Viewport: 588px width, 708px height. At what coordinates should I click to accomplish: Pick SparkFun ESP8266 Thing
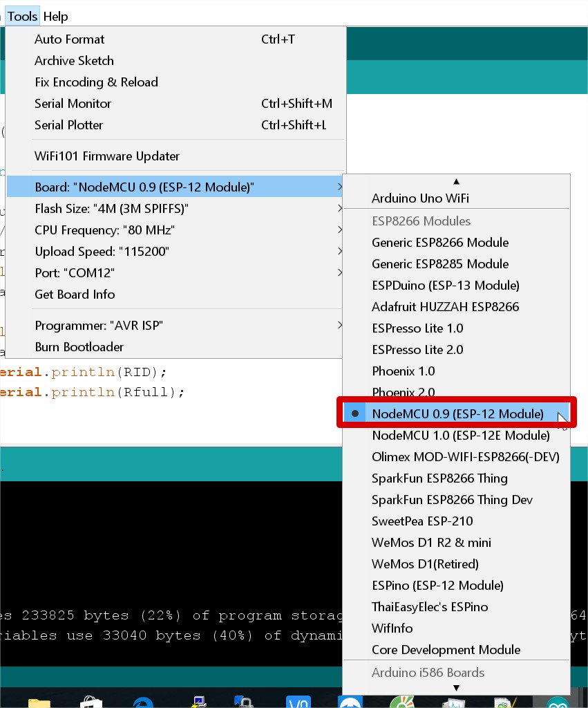coord(456,478)
